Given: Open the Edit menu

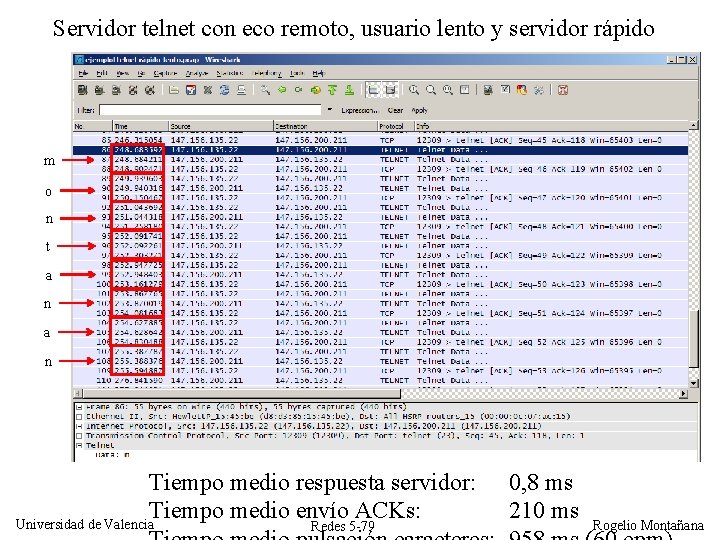Looking at the screenshot, I should pos(101,73).
